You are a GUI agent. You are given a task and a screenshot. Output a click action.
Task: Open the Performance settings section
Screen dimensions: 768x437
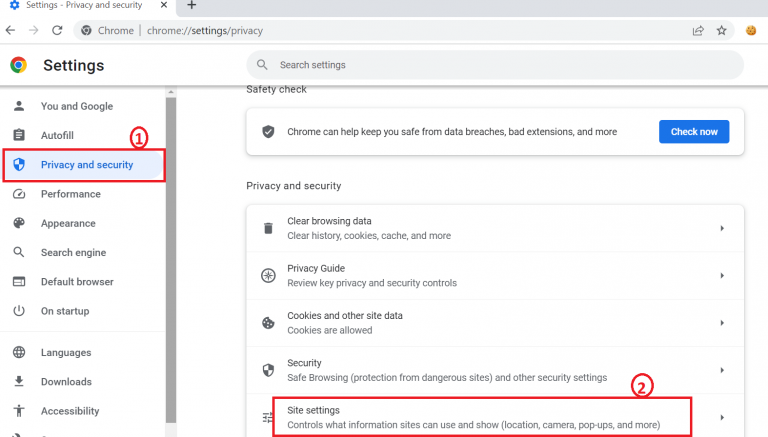click(70, 194)
